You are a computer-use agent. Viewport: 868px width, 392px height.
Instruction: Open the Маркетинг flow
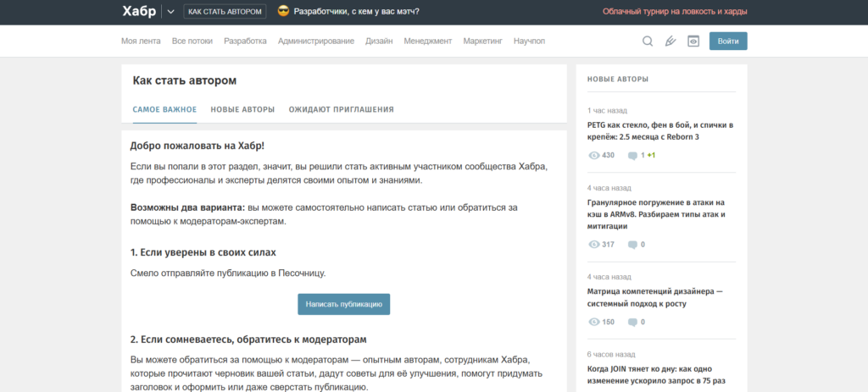click(x=482, y=41)
